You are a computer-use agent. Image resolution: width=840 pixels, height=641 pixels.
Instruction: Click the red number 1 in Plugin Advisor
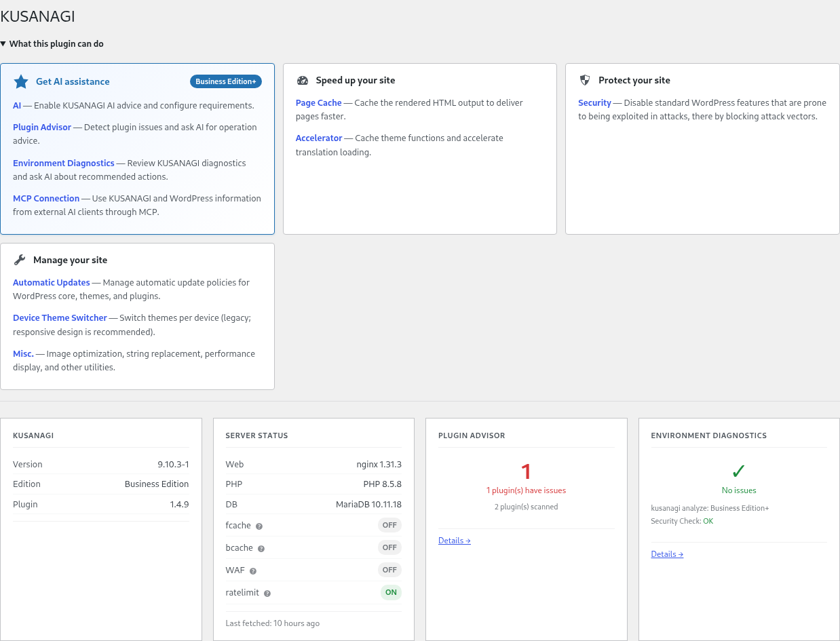pyautogui.click(x=526, y=471)
